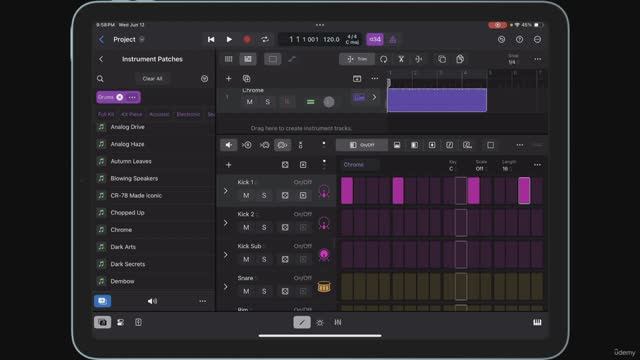Open the mixer faders icon in the bottom bar
The width and height of the screenshot is (640, 360).
[x=338, y=322]
